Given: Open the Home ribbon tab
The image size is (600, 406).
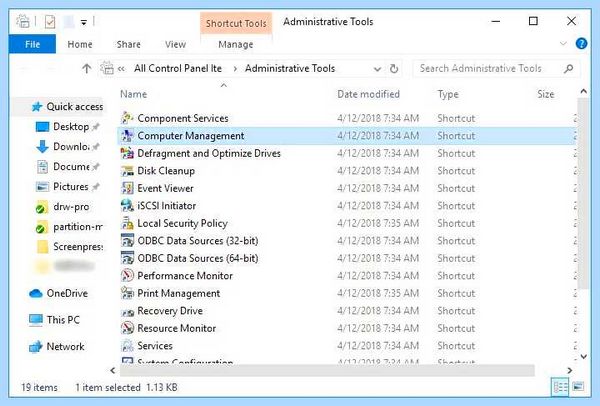Looking at the screenshot, I should pos(80,44).
